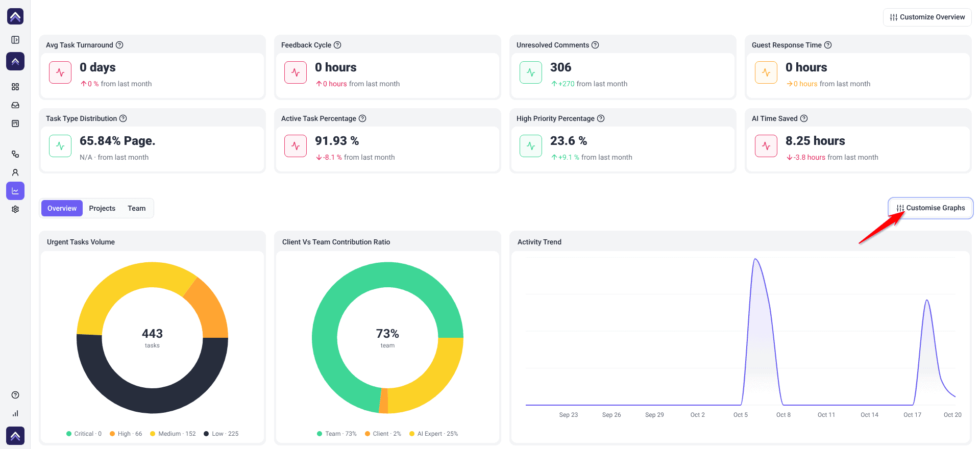This screenshot has height=449, width=980.
Task: Toggle the Team · 73% legend entry
Action: (x=337, y=434)
